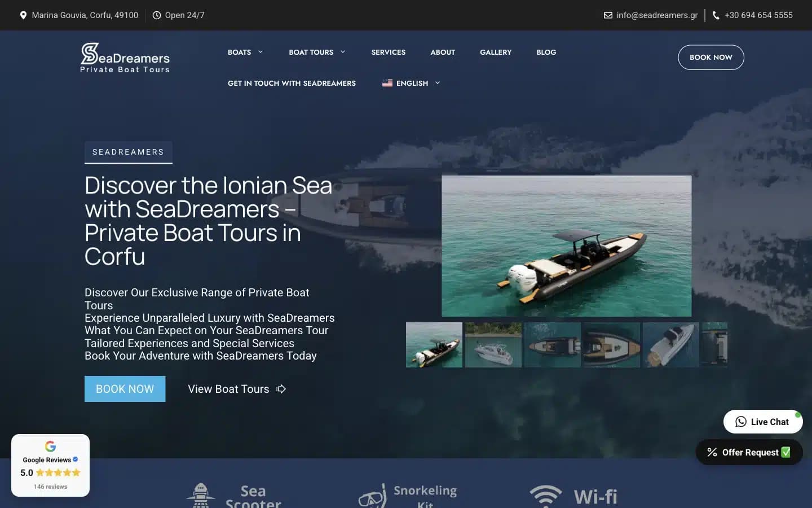Image resolution: width=812 pixels, height=508 pixels.
Task: Open the Blog menu link
Action: (x=546, y=52)
